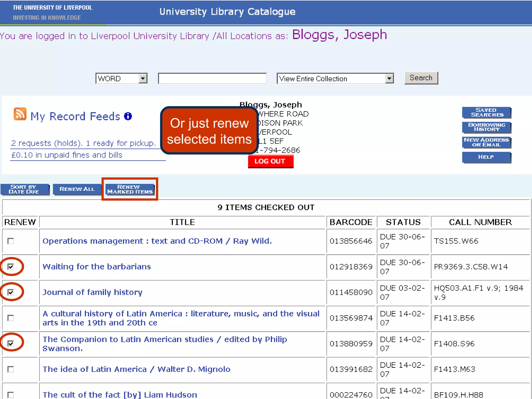Click the red Log Out button
Image resolution: width=532 pixels, height=399 pixels.
coord(270,161)
